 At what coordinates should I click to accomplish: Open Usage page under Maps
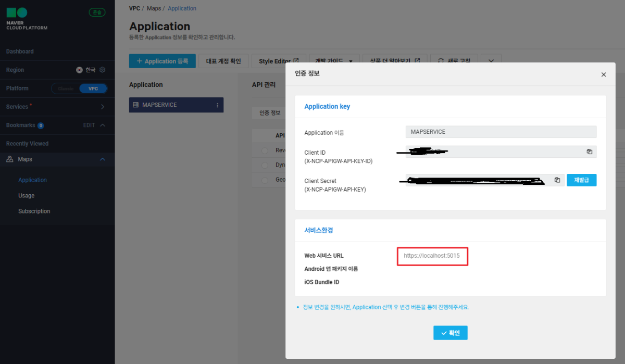click(27, 196)
